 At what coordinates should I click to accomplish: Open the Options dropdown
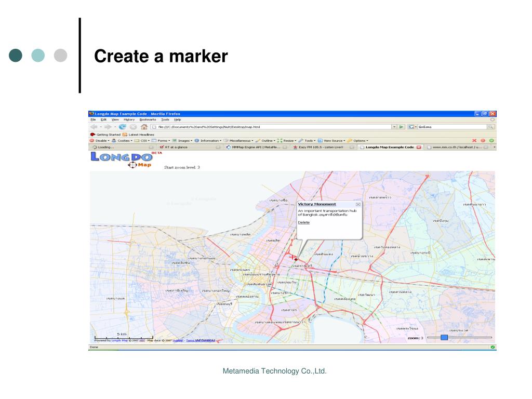[x=358, y=140]
